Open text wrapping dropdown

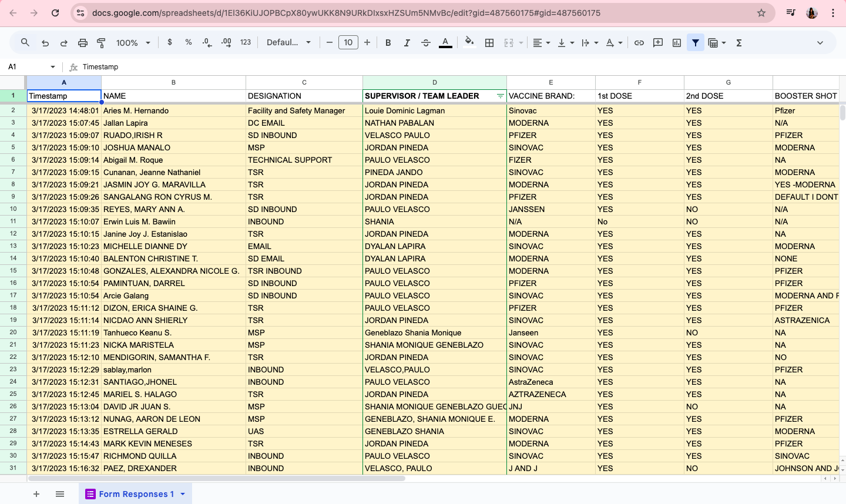click(x=589, y=42)
